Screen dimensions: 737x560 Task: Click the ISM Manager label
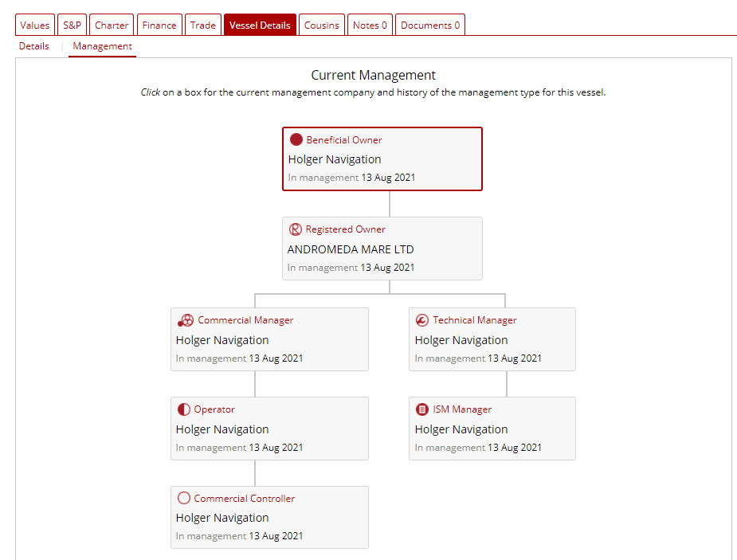(x=462, y=409)
